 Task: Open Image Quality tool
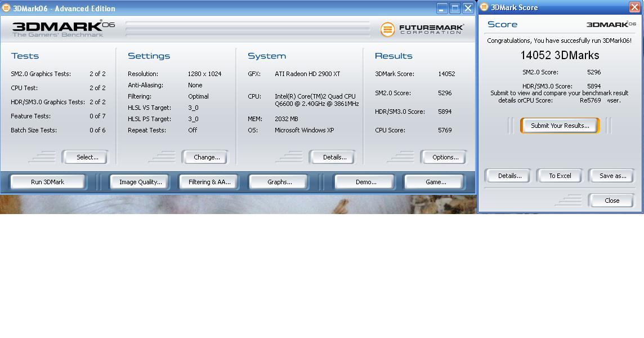[x=140, y=182]
